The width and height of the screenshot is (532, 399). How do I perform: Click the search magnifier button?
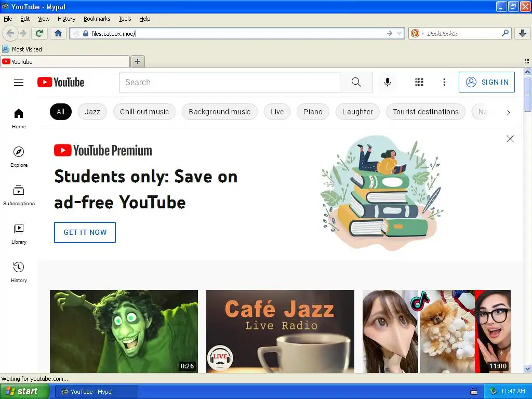(x=356, y=82)
